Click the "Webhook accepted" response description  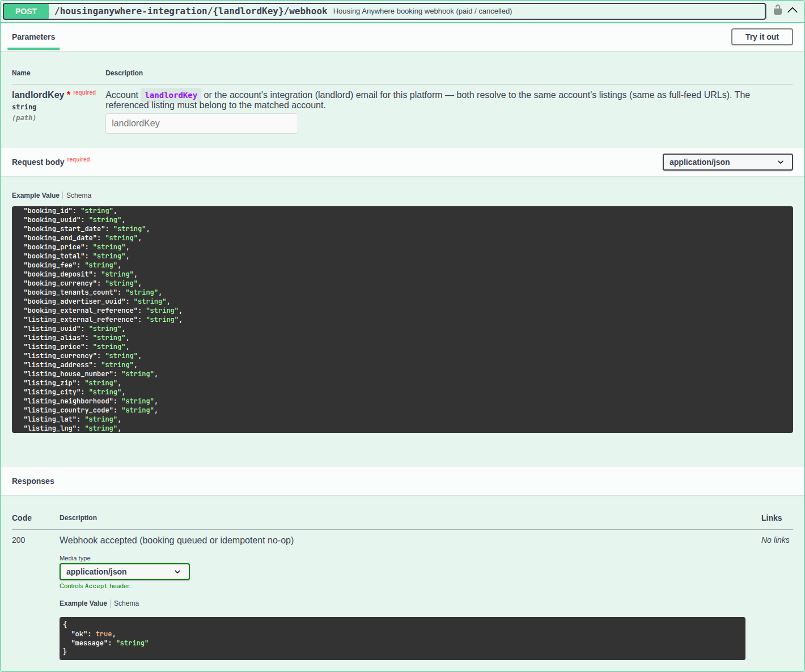coord(176,540)
